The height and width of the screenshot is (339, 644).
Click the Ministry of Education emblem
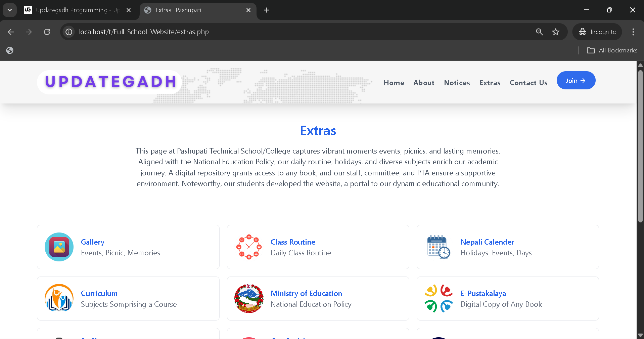coord(249,298)
